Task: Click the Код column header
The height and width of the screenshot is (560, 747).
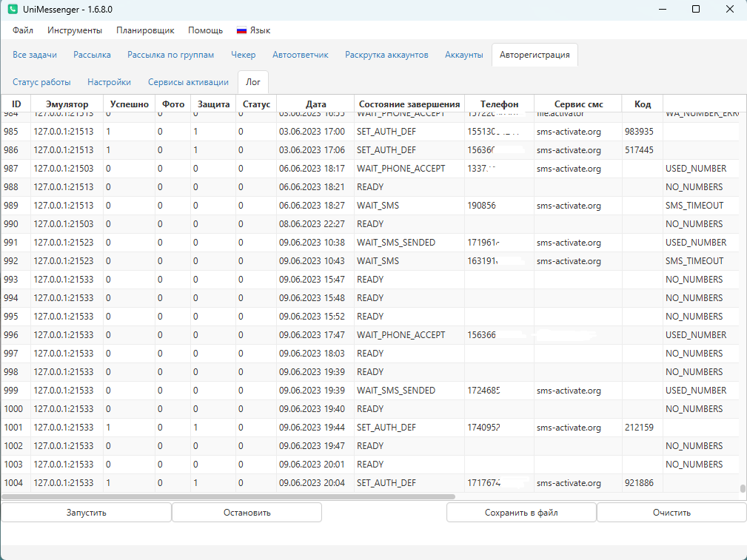Action: (642, 104)
